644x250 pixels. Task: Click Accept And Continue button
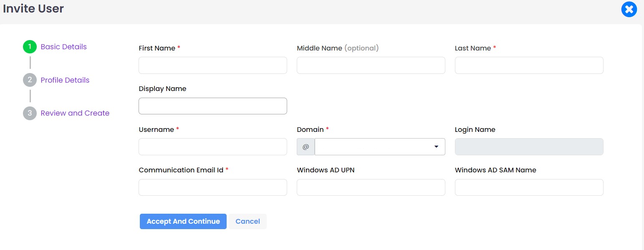click(x=183, y=222)
